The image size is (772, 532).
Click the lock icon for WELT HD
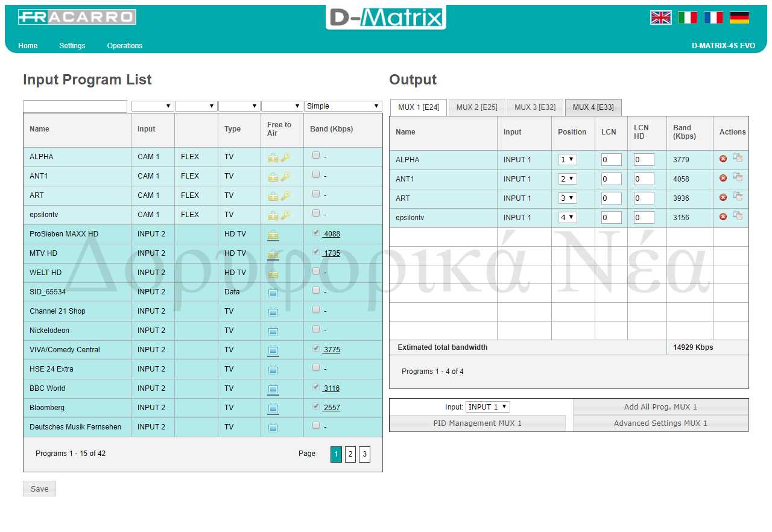[x=273, y=273]
